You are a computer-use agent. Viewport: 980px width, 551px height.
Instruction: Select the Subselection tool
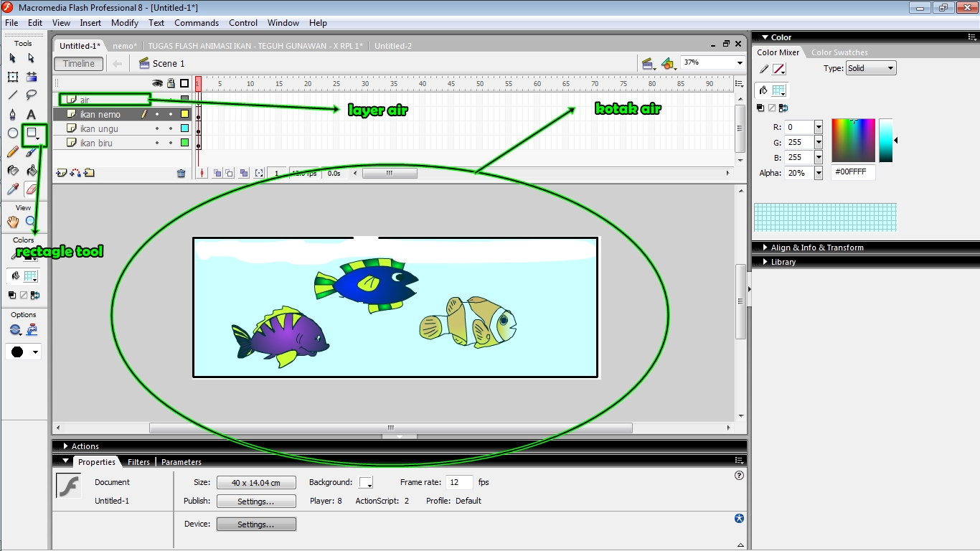pos(32,58)
